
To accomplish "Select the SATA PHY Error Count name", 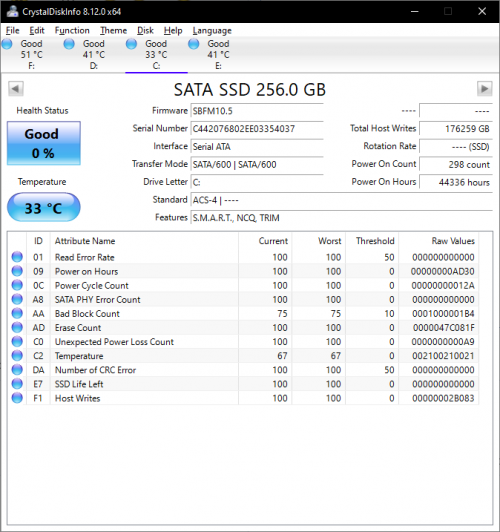I will pyautogui.click(x=98, y=300).
